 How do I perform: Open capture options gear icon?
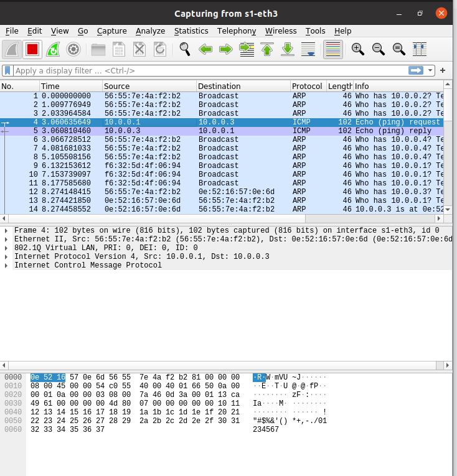click(x=73, y=49)
